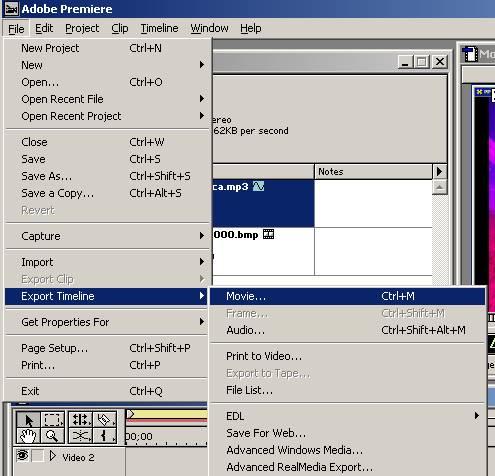Click the Notes cell for 000.bmp
This screenshot has height=476, width=495.
pos(373,252)
